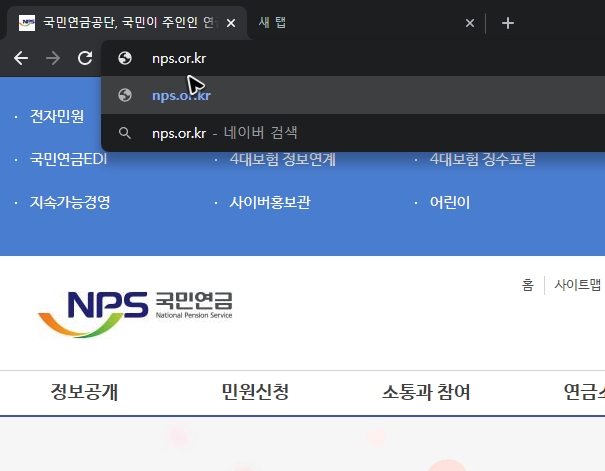Click the globe icon in address bar
Image resolution: width=605 pixels, height=471 pixels.
[x=125, y=58]
